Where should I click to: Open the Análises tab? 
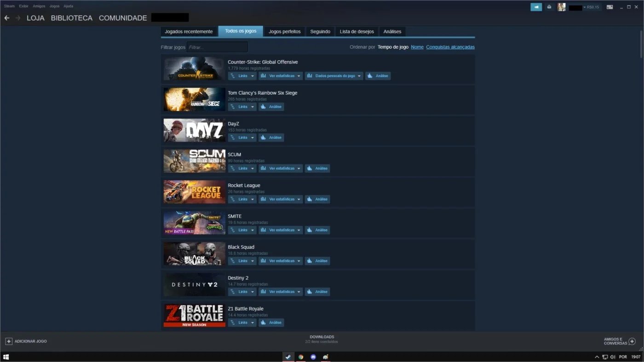tap(392, 32)
